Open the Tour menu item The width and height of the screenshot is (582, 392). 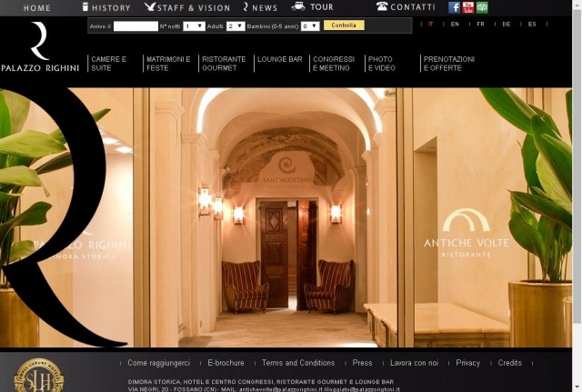coord(321,7)
